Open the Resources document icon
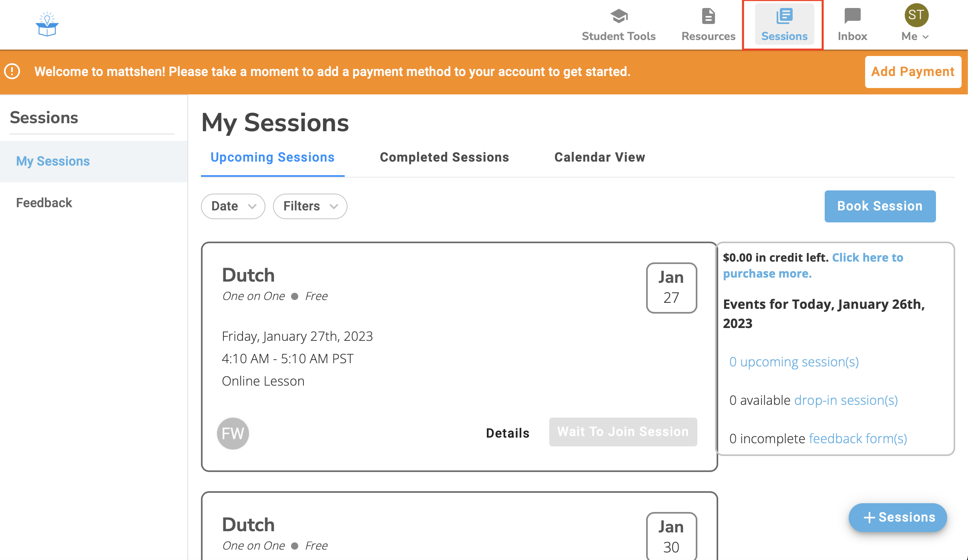Screen dimensions: 968x560 pos(708,16)
